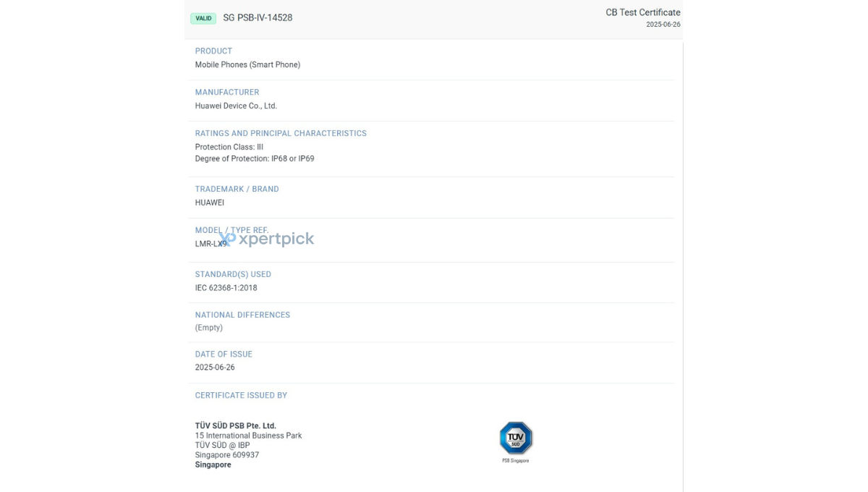
Task: Click the TÜV SÜD PSB Singapore logo
Action: tap(516, 442)
